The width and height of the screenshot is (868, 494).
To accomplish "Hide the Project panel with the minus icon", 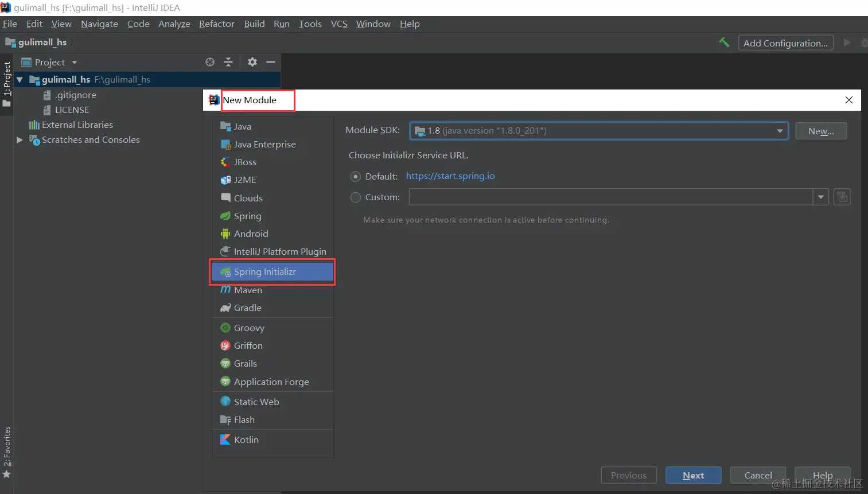I will click(x=271, y=62).
